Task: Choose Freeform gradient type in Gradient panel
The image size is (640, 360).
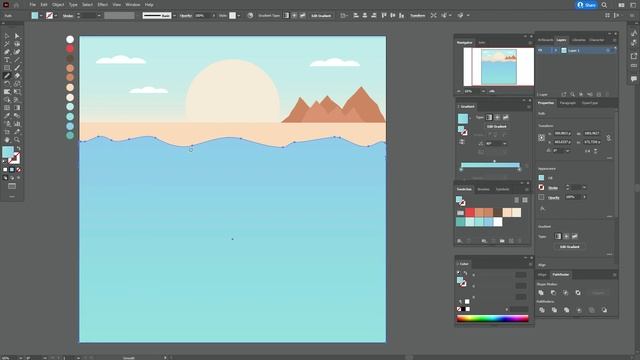Action: (x=505, y=117)
